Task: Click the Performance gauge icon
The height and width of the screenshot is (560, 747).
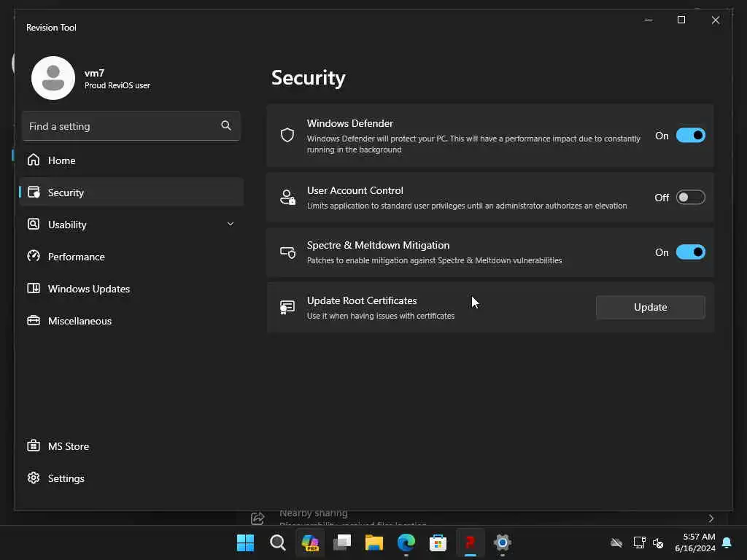Action: click(x=34, y=256)
